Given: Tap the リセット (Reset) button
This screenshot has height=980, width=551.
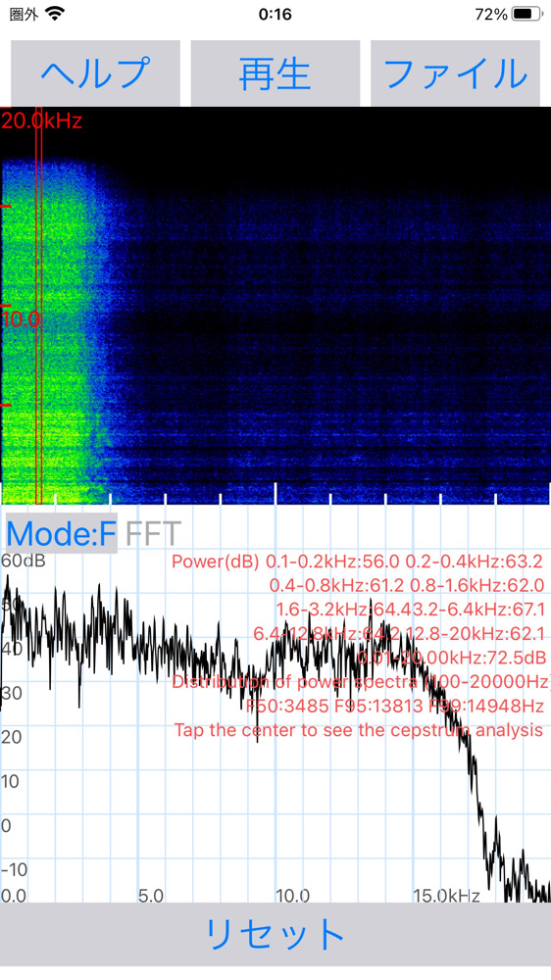Looking at the screenshot, I should (x=275, y=934).
